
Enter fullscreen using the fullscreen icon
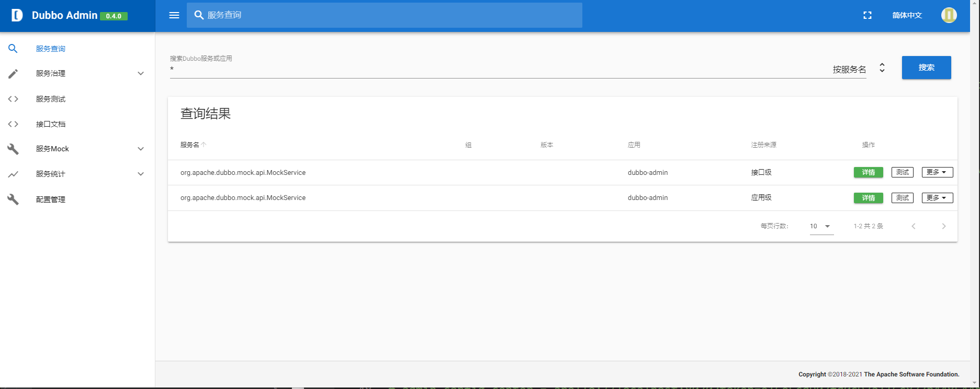pos(868,15)
